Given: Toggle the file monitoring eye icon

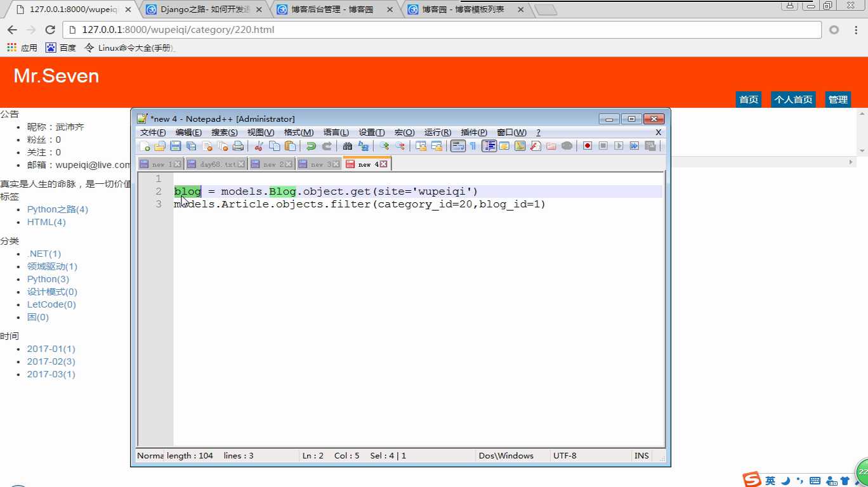Looking at the screenshot, I should point(567,146).
